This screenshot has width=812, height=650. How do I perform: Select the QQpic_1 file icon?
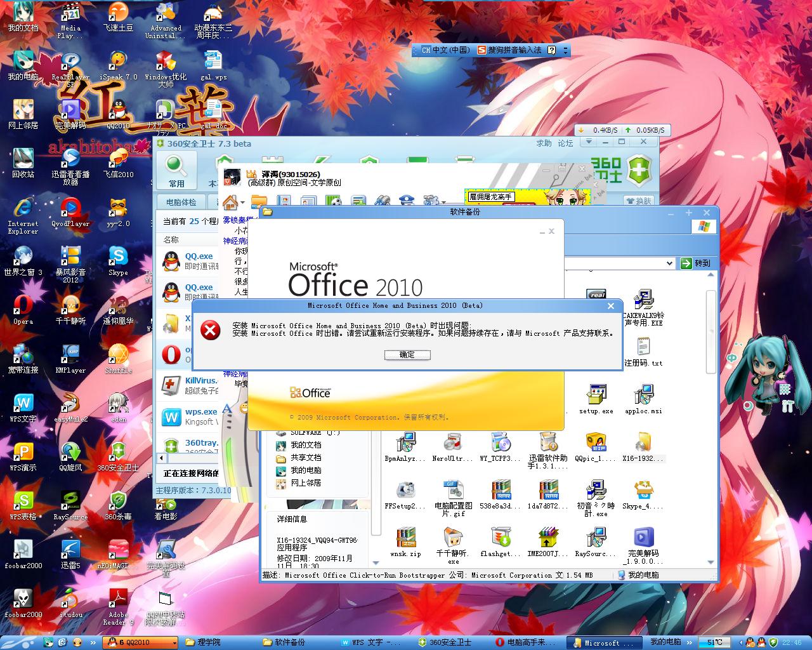click(x=595, y=447)
